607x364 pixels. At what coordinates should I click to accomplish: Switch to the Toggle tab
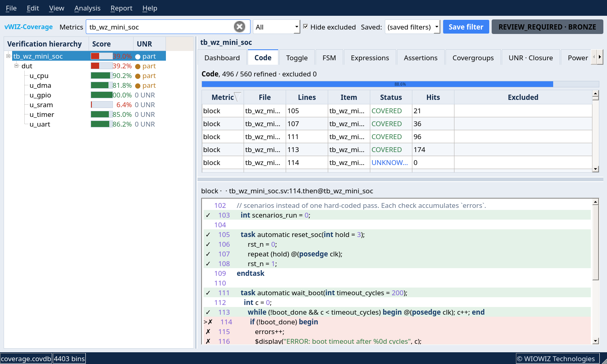tap(297, 57)
